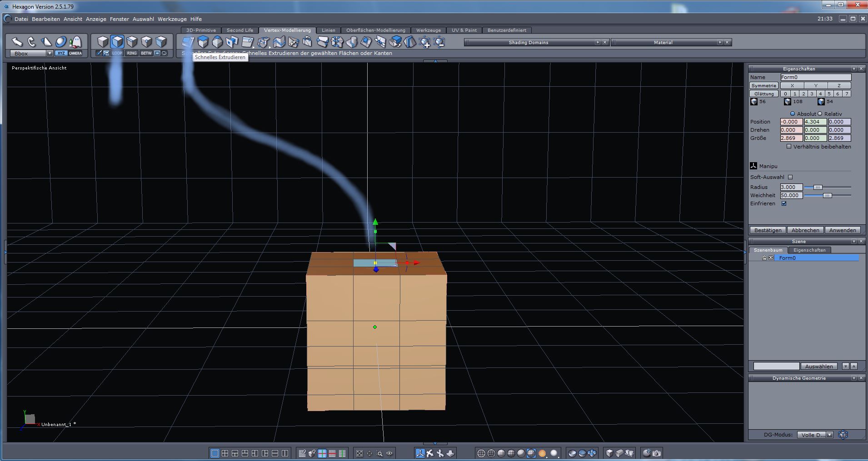The width and height of the screenshot is (868, 461).
Task: Click the Abbrechen button
Action: point(805,230)
